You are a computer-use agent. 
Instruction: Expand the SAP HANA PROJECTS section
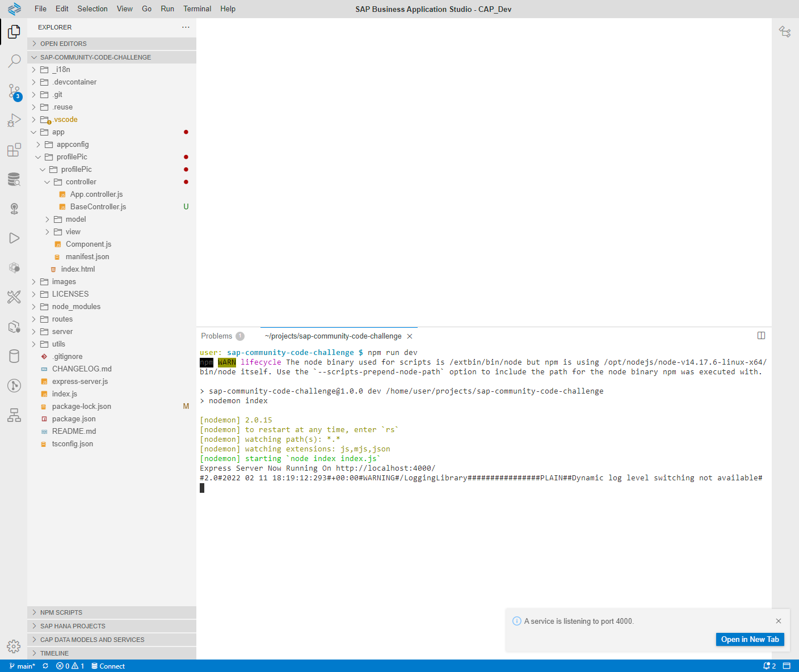coord(112,626)
